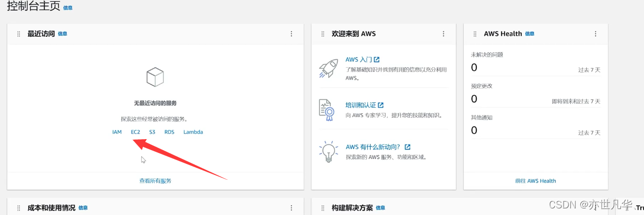This screenshot has width=644, height=215.
Task: Click drag handle of 构建解决方案 widget
Action: 323,208
